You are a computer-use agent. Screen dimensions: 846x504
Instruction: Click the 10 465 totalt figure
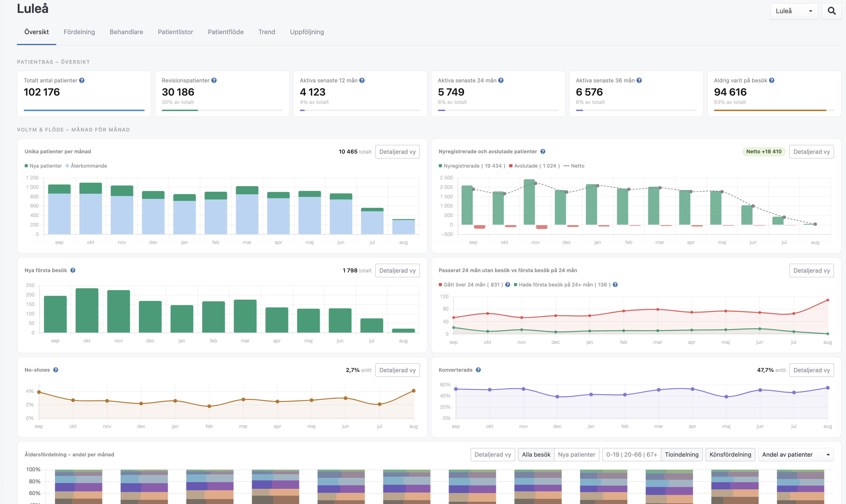(355, 152)
